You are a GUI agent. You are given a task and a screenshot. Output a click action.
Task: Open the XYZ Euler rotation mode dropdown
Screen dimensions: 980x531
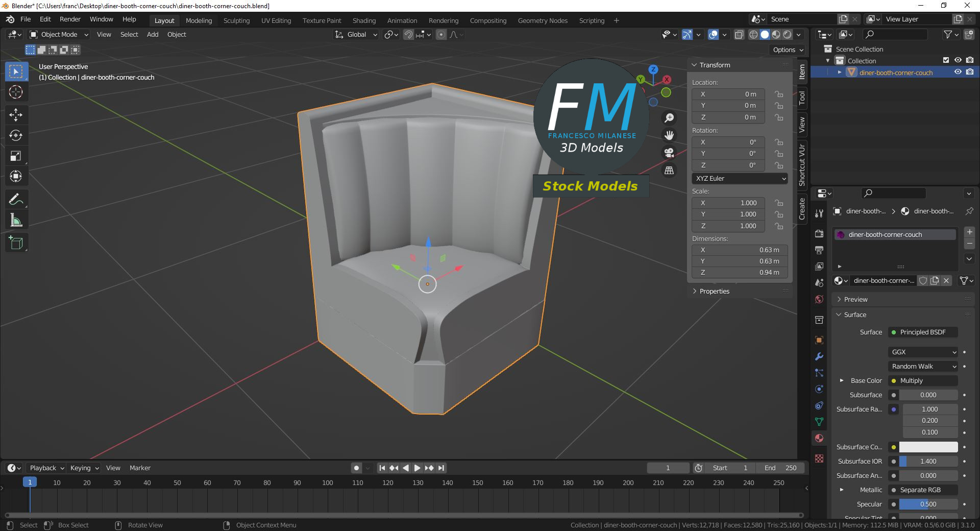pyautogui.click(x=740, y=179)
